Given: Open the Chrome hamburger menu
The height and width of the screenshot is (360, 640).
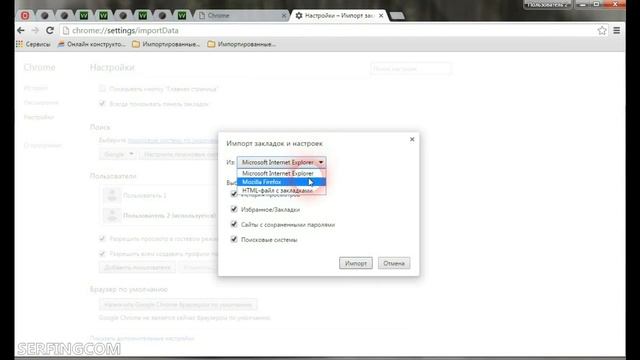Looking at the screenshot, I should click(x=617, y=31).
